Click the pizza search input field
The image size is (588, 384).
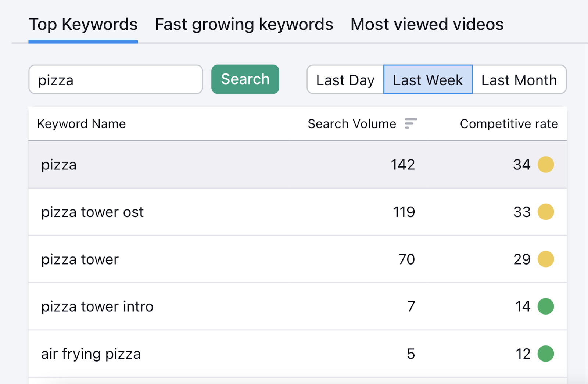(x=115, y=79)
